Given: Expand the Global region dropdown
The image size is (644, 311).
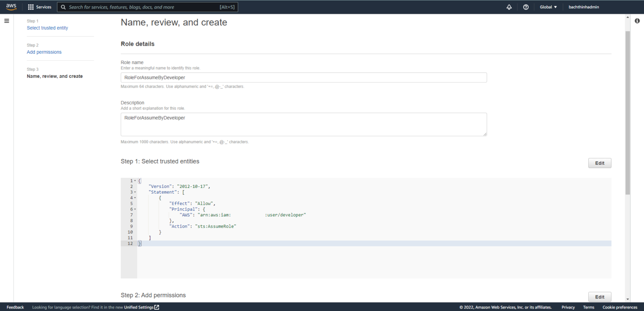Looking at the screenshot, I should point(548,7).
